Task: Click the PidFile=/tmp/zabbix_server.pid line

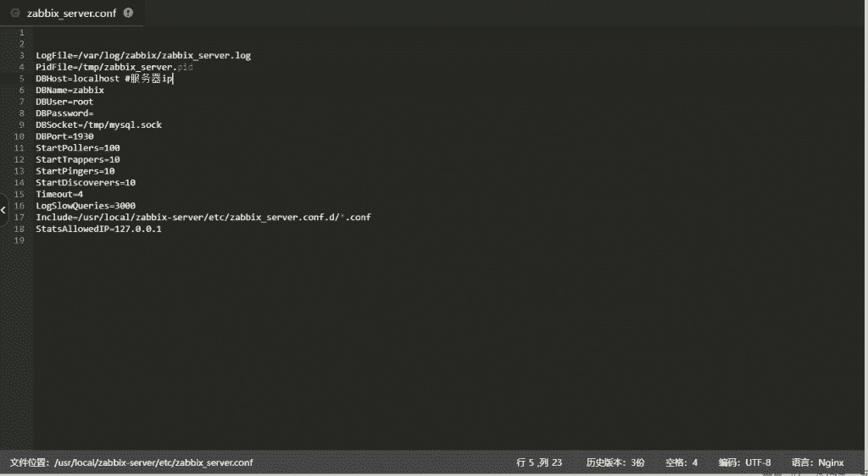Action: tap(114, 67)
